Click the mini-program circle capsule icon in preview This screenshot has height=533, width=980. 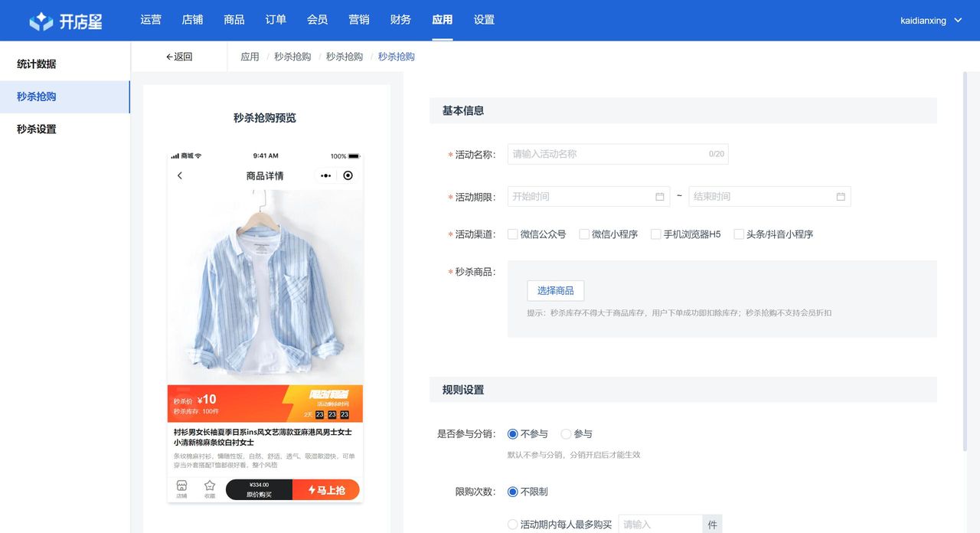click(348, 175)
